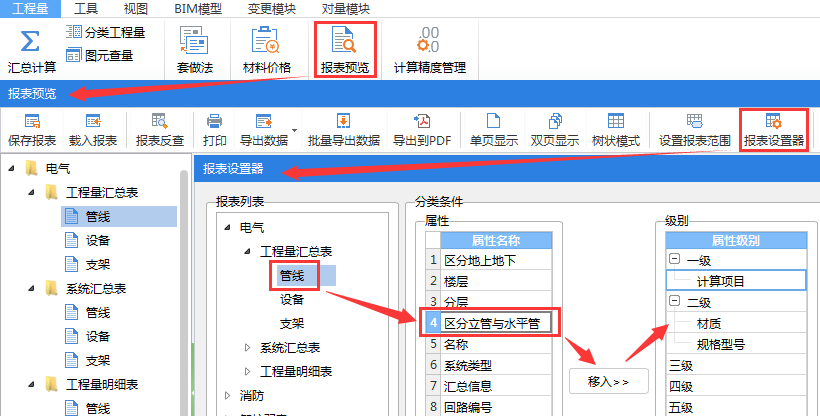
Task: Click 报表预览 ribbon icon
Action: pos(345,40)
